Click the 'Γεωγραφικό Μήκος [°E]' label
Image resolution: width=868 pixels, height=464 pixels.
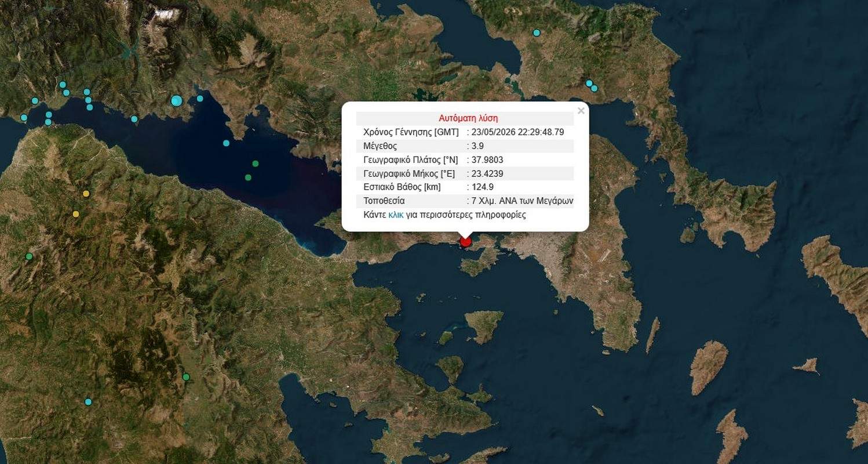click(409, 173)
